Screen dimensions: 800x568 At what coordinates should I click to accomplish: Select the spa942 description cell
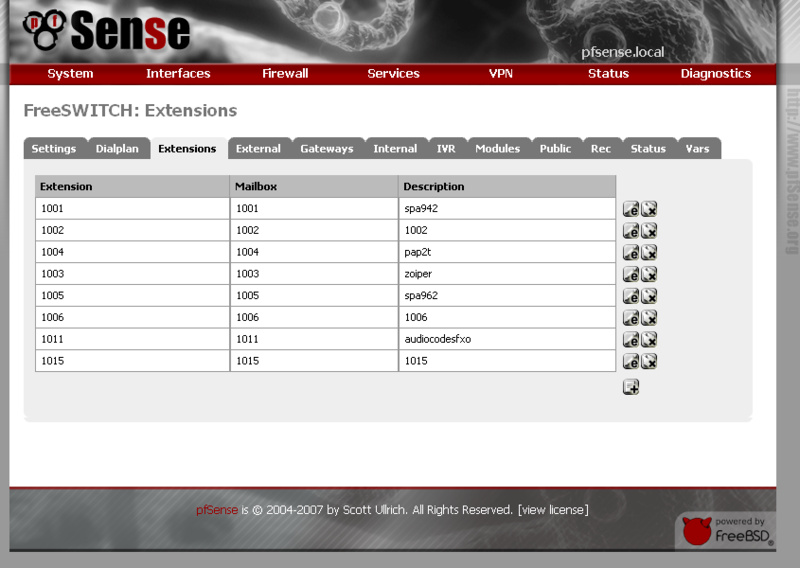pyautogui.click(x=507, y=209)
